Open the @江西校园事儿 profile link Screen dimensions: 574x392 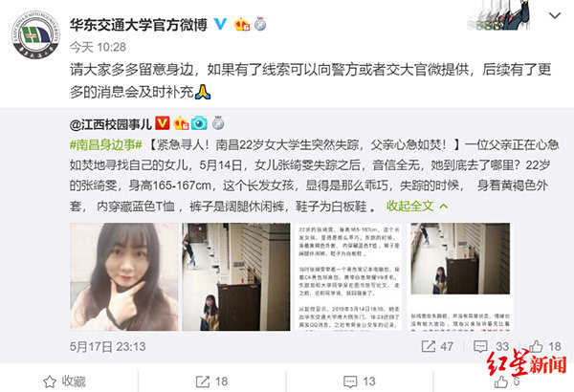click(x=111, y=124)
